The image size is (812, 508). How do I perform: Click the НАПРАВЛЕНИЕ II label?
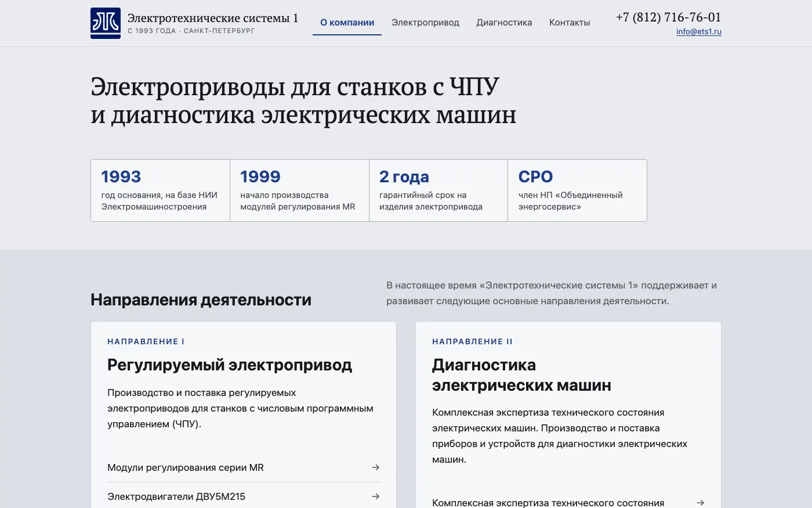click(472, 341)
